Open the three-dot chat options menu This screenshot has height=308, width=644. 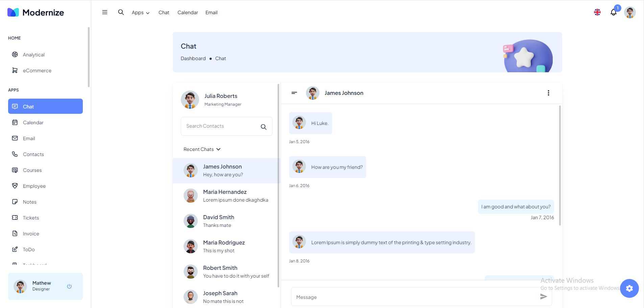(x=548, y=93)
